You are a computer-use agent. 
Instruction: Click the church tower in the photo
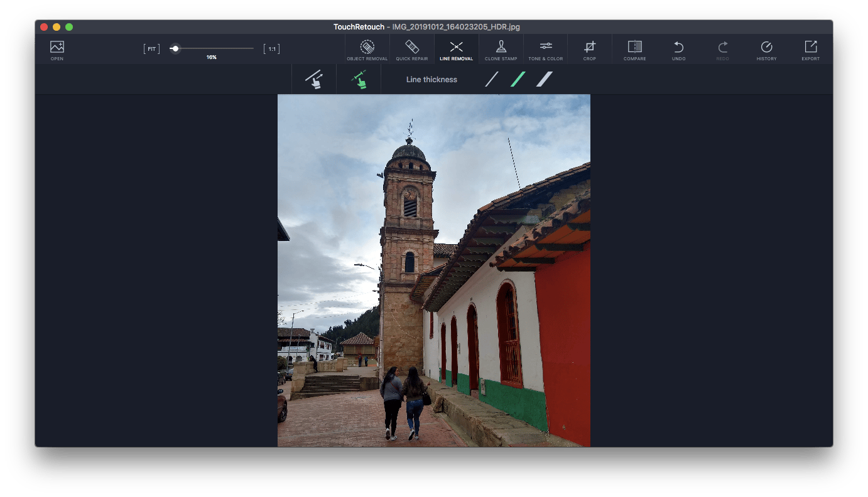[408, 251]
